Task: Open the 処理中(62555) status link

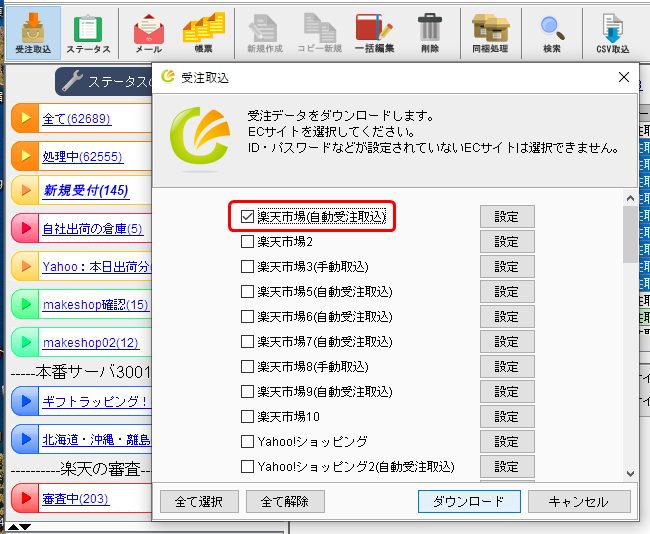Action: 82,157
